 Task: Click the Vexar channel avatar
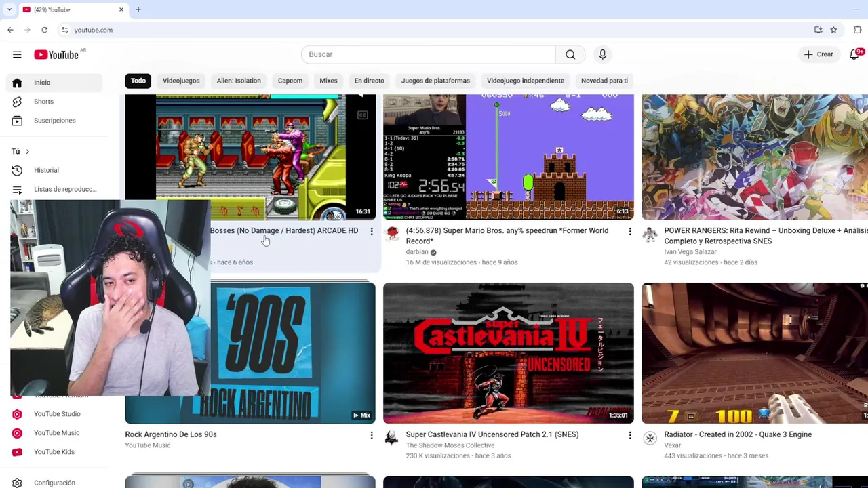click(x=650, y=439)
